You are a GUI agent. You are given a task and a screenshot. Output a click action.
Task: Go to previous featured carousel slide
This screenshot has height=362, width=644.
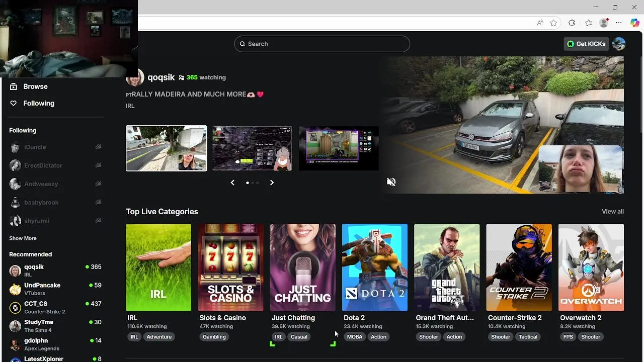[x=232, y=183]
